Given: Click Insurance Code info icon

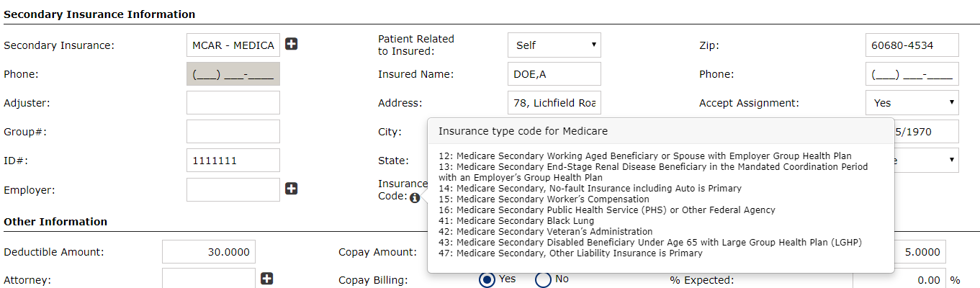Looking at the screenshot, I should 415,198.
